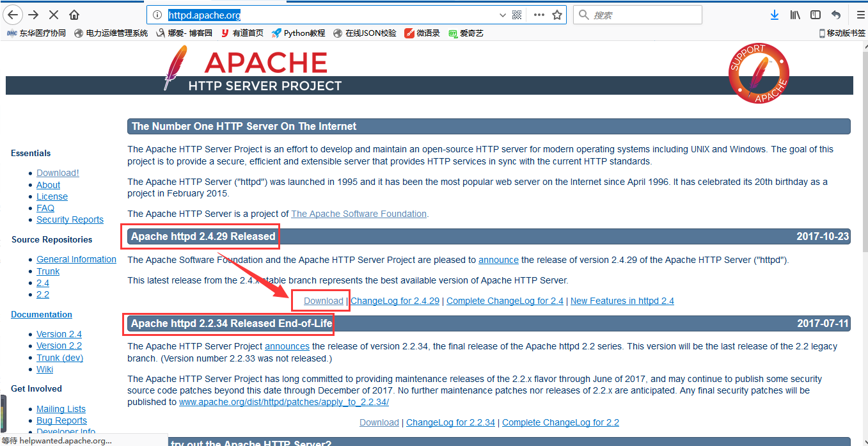
Task: Open Complete ChangeLog for 2.2
Action: (560, 422)
